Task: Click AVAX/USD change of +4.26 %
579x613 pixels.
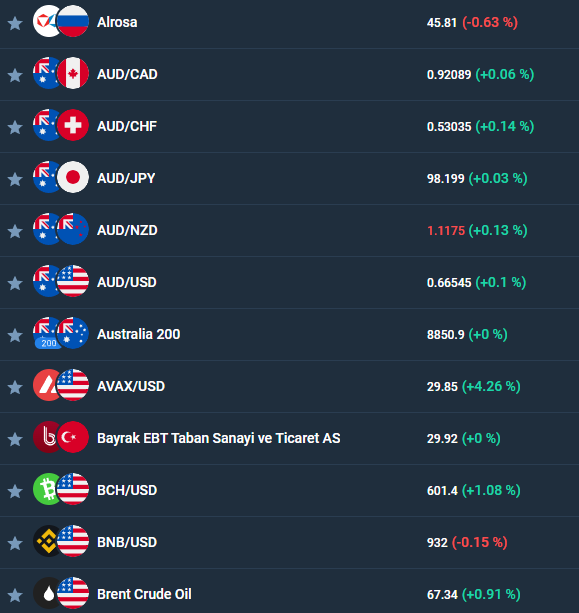Action: [x=491, y=386]
